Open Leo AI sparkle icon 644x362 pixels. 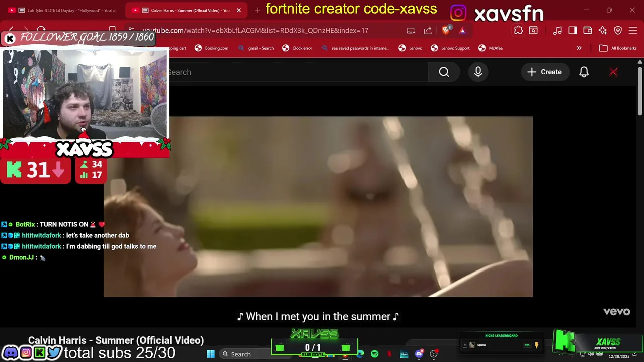603,30
